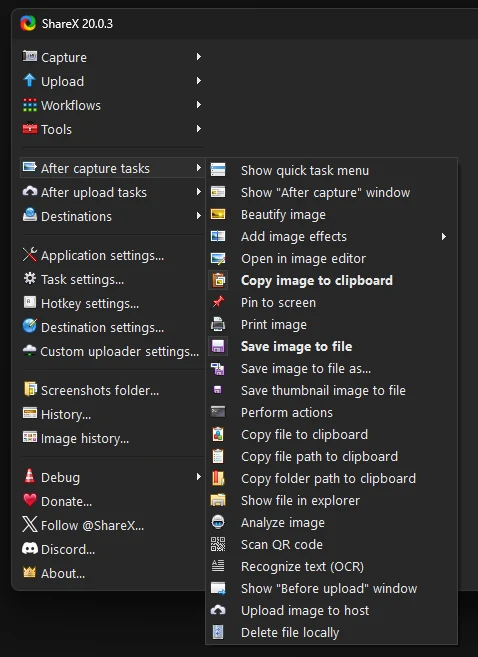478x657 pixels.
Task: Click the blue Upload arrow icon
Action: click(x=29, y=80)
